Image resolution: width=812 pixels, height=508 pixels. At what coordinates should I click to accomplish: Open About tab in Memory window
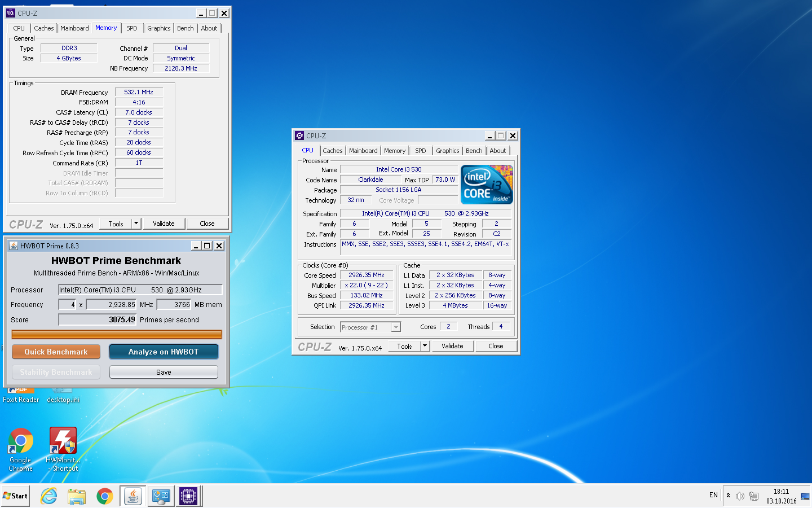(209, 28)
